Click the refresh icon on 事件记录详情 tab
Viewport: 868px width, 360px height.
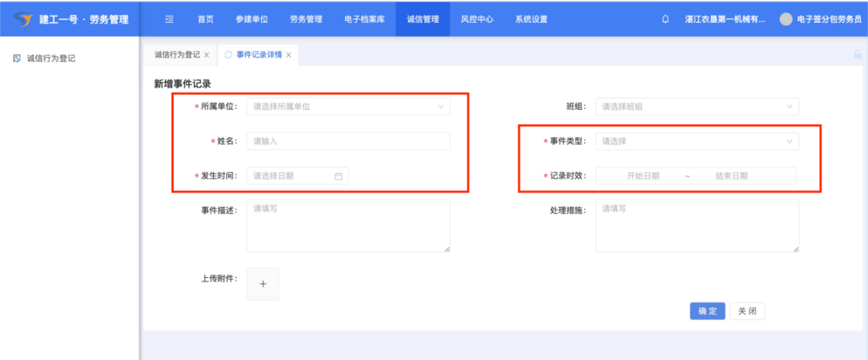coord(228,55)
